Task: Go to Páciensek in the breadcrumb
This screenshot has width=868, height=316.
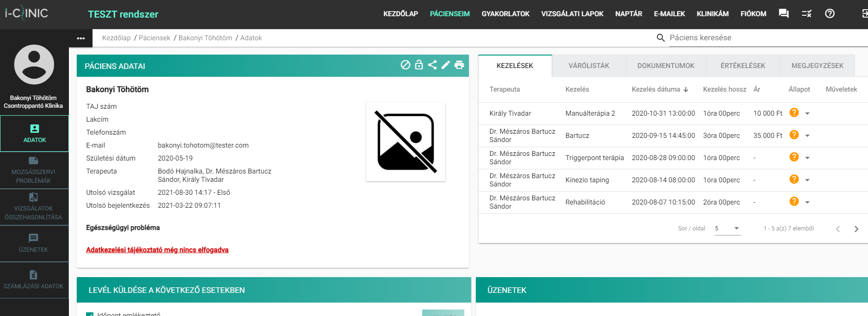Action: coord(154,38)
